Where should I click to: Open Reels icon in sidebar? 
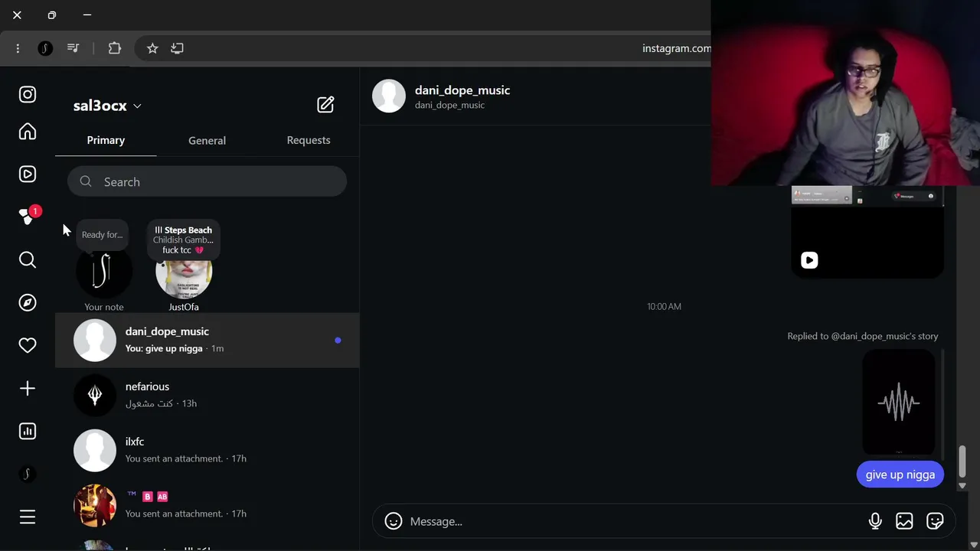[x=28, y=174]
